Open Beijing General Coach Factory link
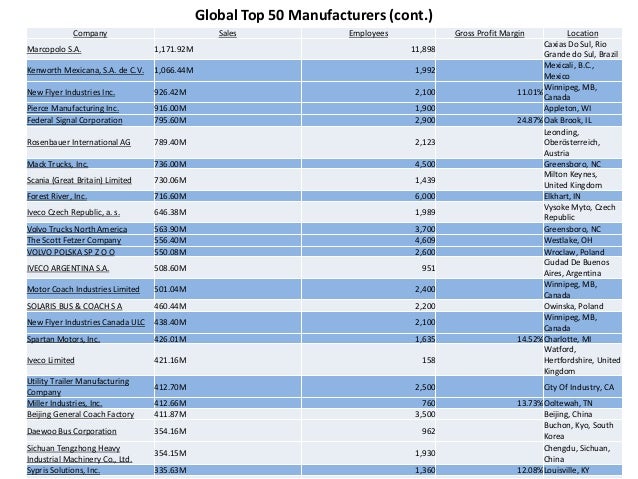This screenshot has height=479, width=638. (81, 414)
